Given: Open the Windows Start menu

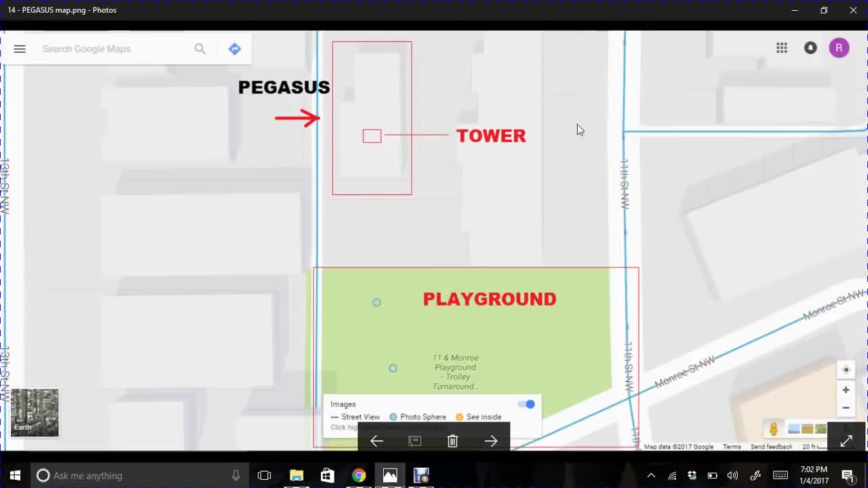Looking at the screenshot, I should pos(15,475).
